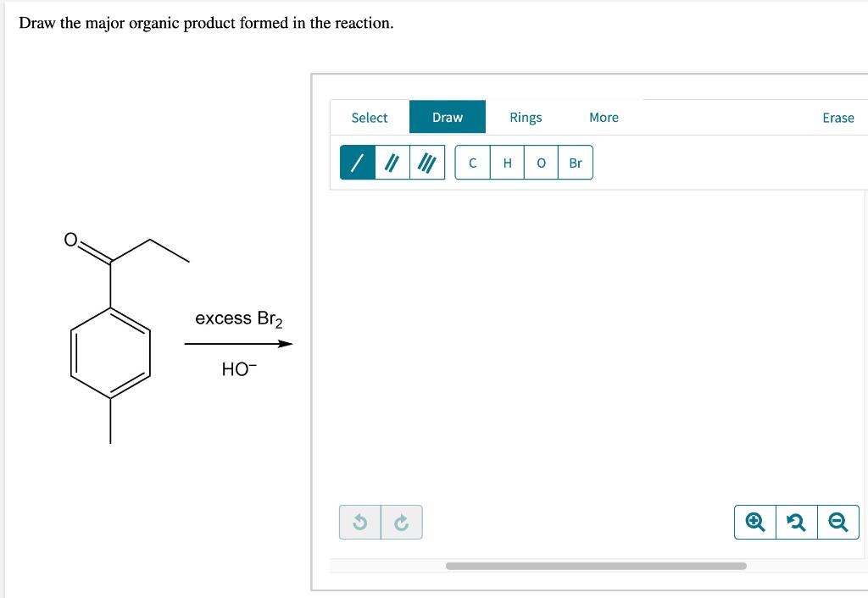Choose the bromine Br atom button
Image resolution: width=868 pixels, height=598 pixels.
pyautogui.click(x=576, y=163)
